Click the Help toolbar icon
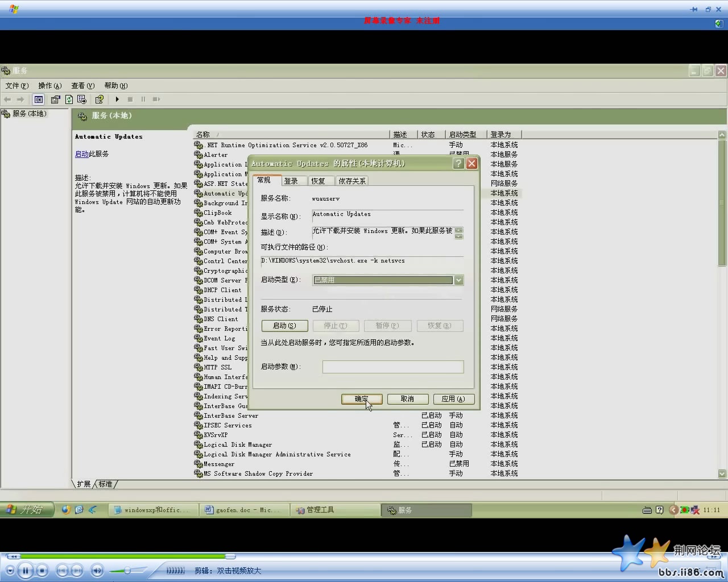The width and height of the screenshot is (728, 582). point(99,99)
